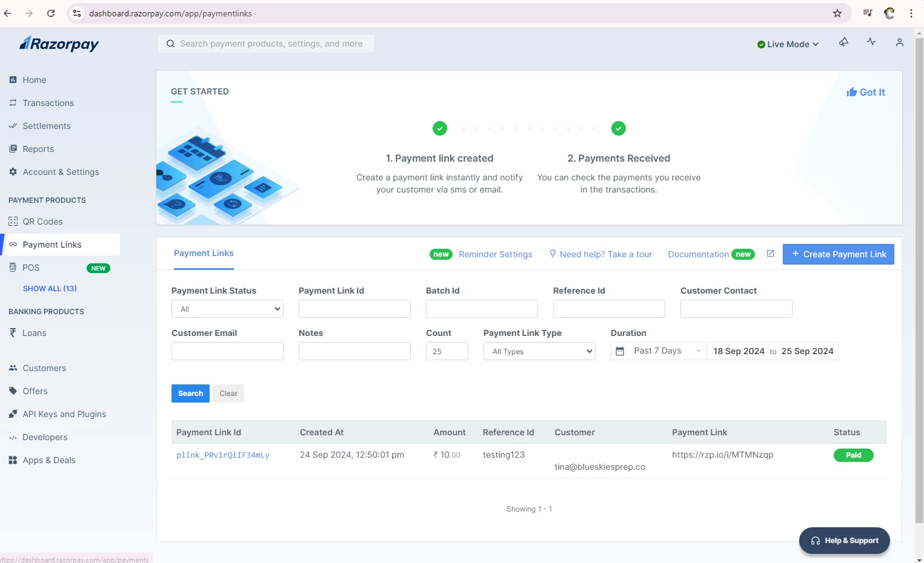Open payment link plink_P0v1rQiIF34mLy
This screenshot has width=924, height=563.
(223, 455)
